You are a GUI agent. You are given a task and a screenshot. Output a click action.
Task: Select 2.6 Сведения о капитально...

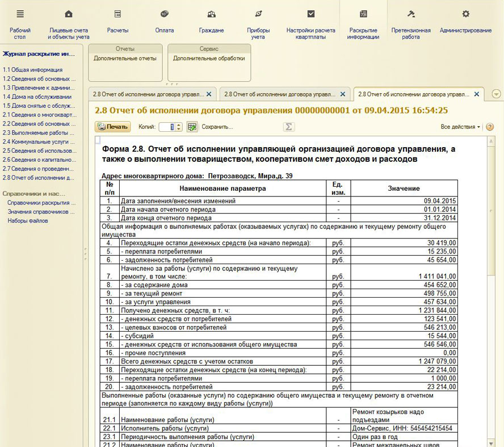pyautogui.click(x=39, y=160)
